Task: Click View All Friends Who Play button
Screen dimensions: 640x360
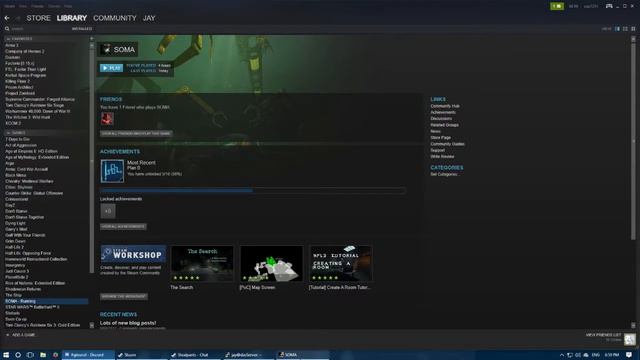Action: tap(136, 133)
